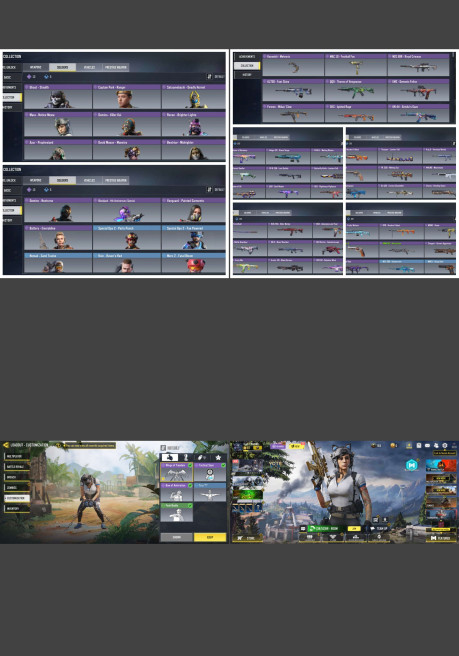Viewport: 459px width, 656px height.
Task: Switch to Vehicles tab above the Ghost card
Action: coord(89,67)
